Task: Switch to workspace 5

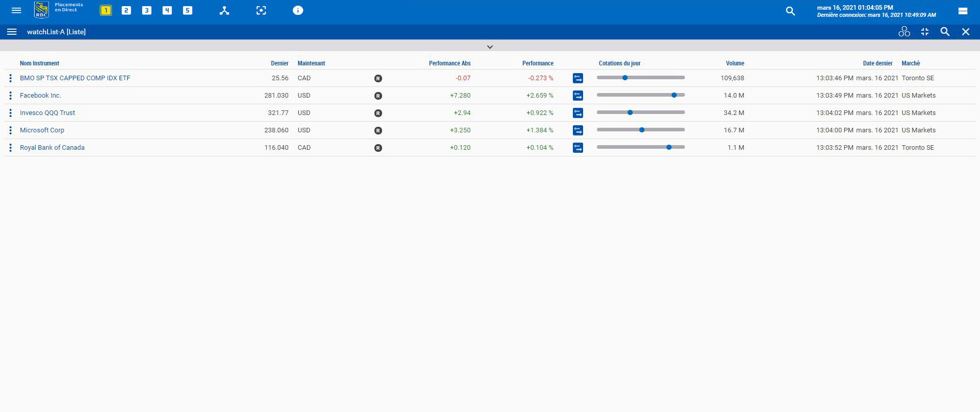Action: (x=188, y=10)
